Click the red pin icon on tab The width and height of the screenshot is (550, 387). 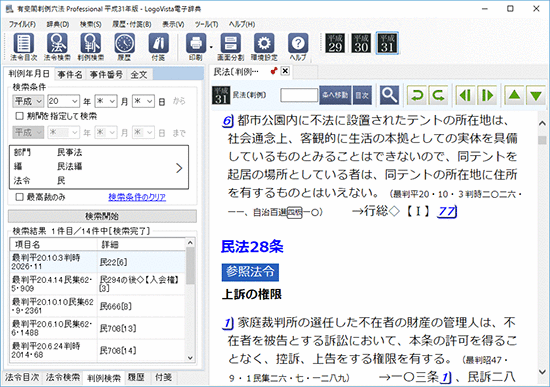[x=274, y=71]
